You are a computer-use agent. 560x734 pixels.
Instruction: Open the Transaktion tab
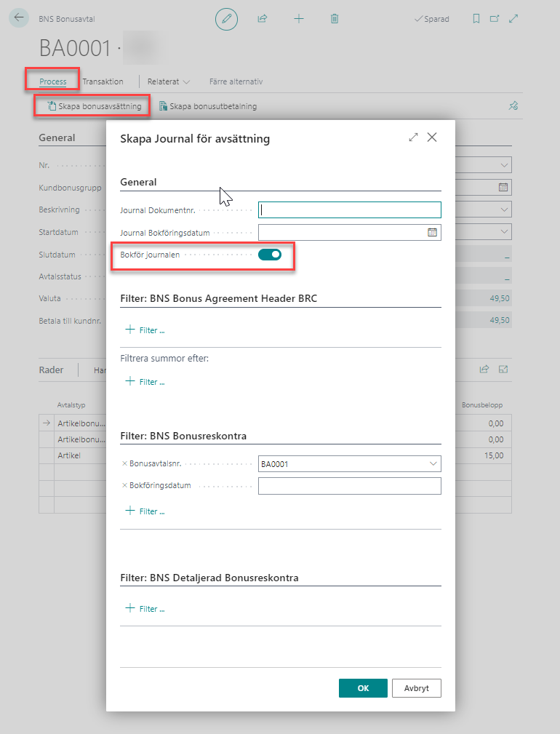click(103, 81)
